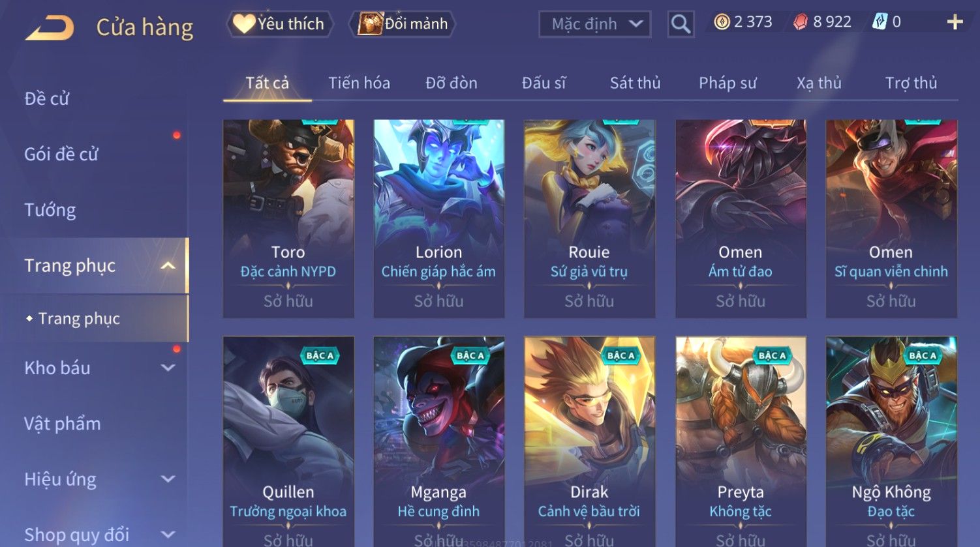Click the chest icon on Đổi mảnh
980x547 pixels.
point(370,24)
